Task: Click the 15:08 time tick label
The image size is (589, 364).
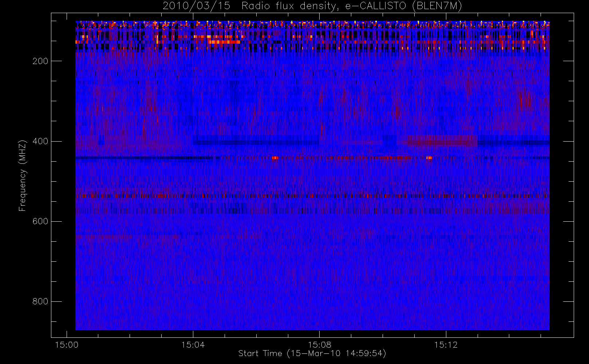Action: pos(319,344)
